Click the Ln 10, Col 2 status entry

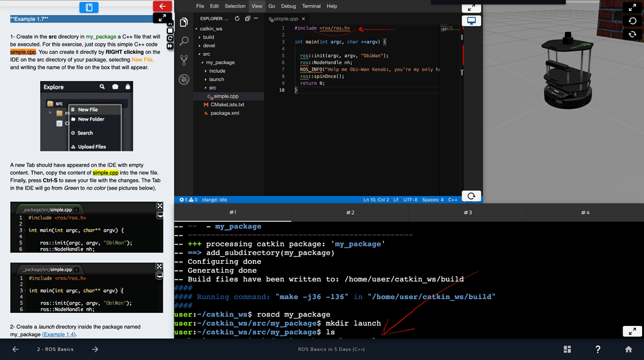(x=376, y=200)
